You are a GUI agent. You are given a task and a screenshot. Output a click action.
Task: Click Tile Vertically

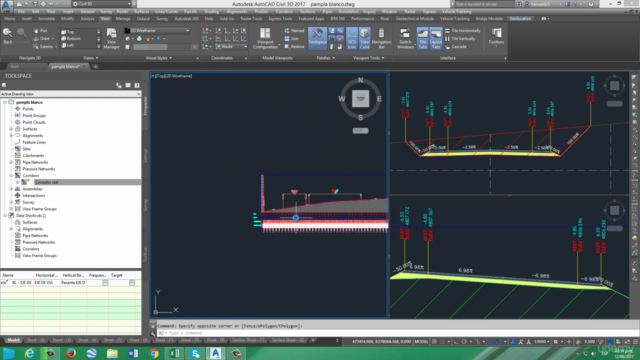[460, 39]
